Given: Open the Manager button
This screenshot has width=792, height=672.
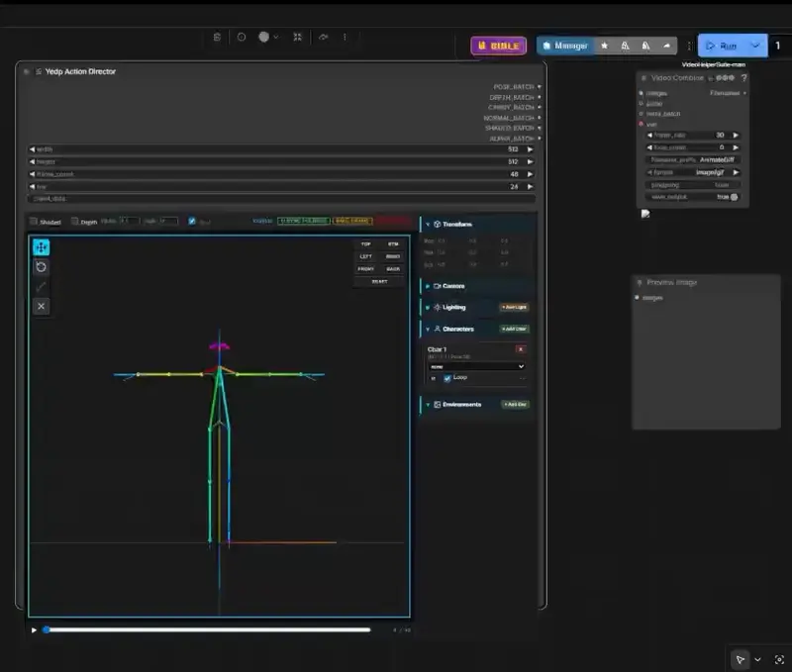Looking at the screenshot, I should tap(565, 46).
